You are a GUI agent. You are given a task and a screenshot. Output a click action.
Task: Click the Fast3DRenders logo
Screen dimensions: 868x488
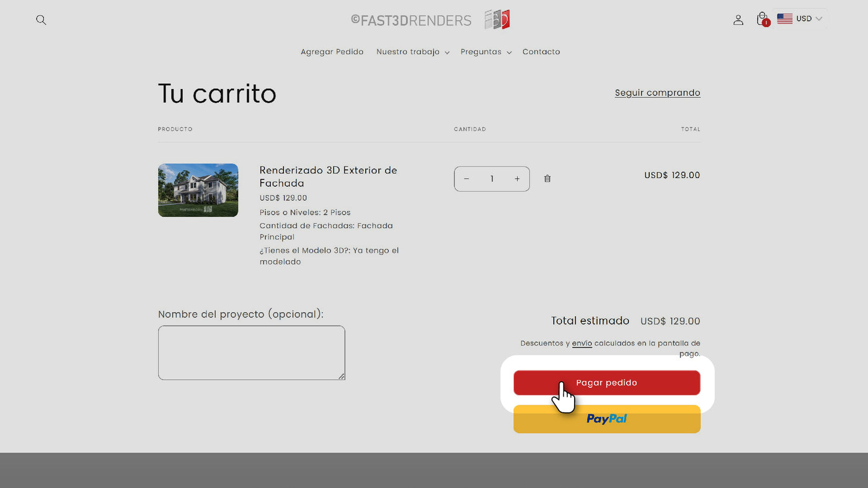[430, 20]
